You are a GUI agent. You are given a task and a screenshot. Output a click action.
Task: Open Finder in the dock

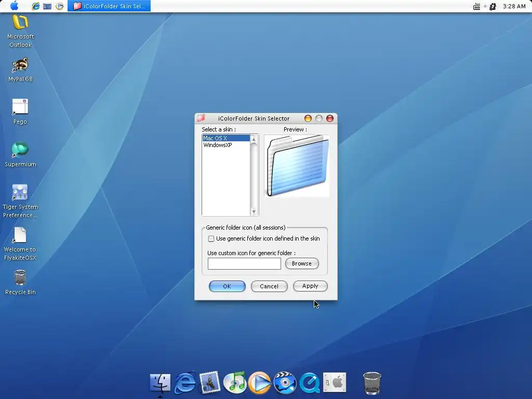[160, 382]
